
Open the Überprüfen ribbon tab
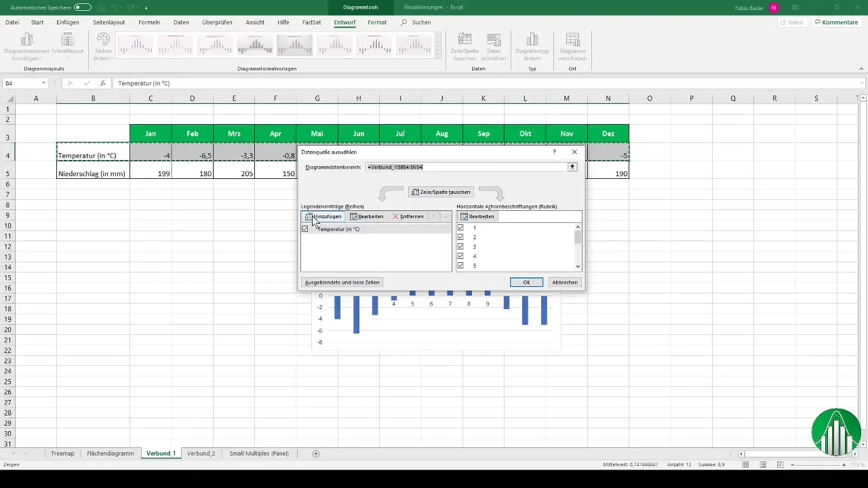(x=217, y=22)
